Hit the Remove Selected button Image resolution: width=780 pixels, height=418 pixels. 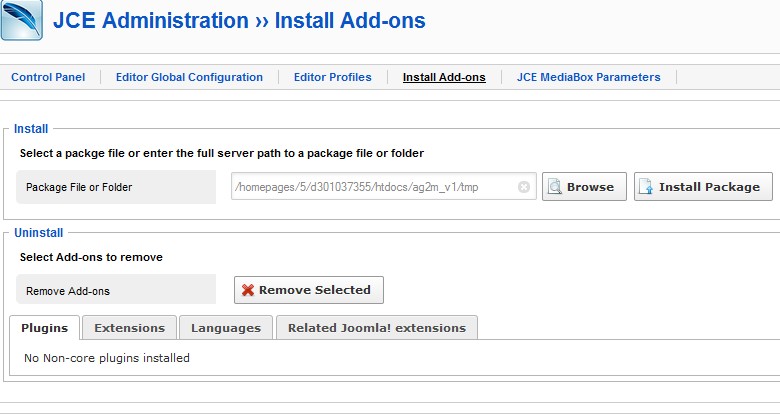(309, 290)
